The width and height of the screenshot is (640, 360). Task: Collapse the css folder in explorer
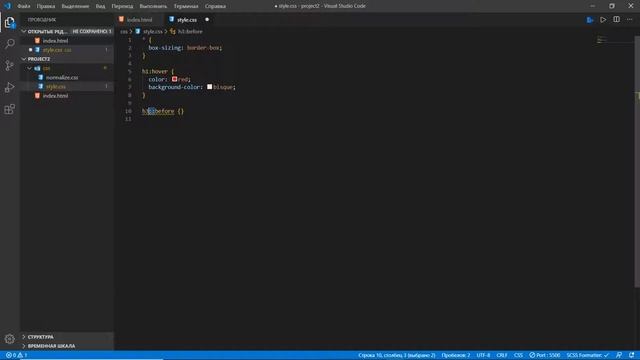30,68
